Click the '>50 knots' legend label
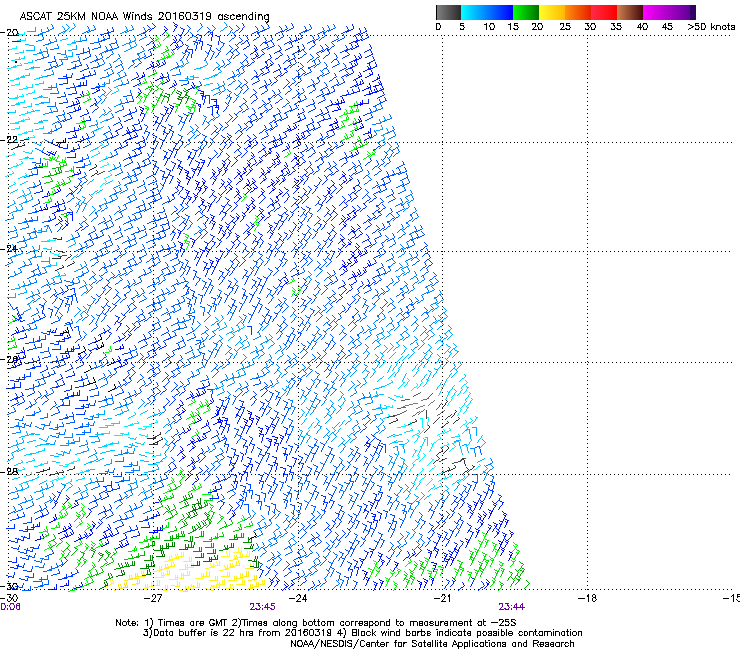The height and width of the screenshot is (650, 740). (x=711, y=27)
